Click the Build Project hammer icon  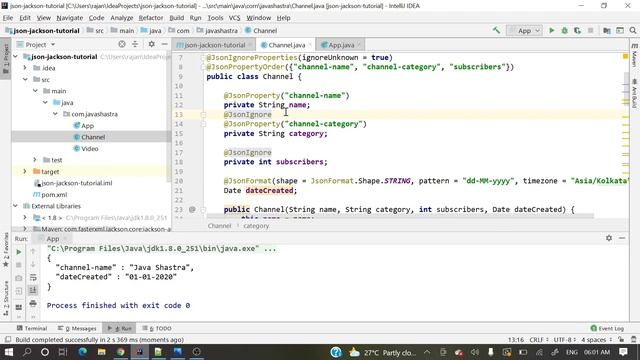[x=496, y=30]
